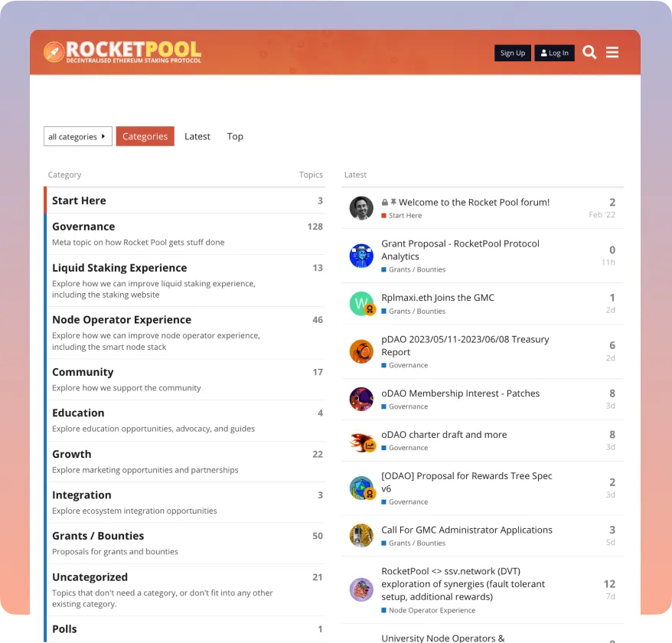
Task: Click avatar beside Grant Proposal Protocol Analytics
Action: [x=361, y=256]
